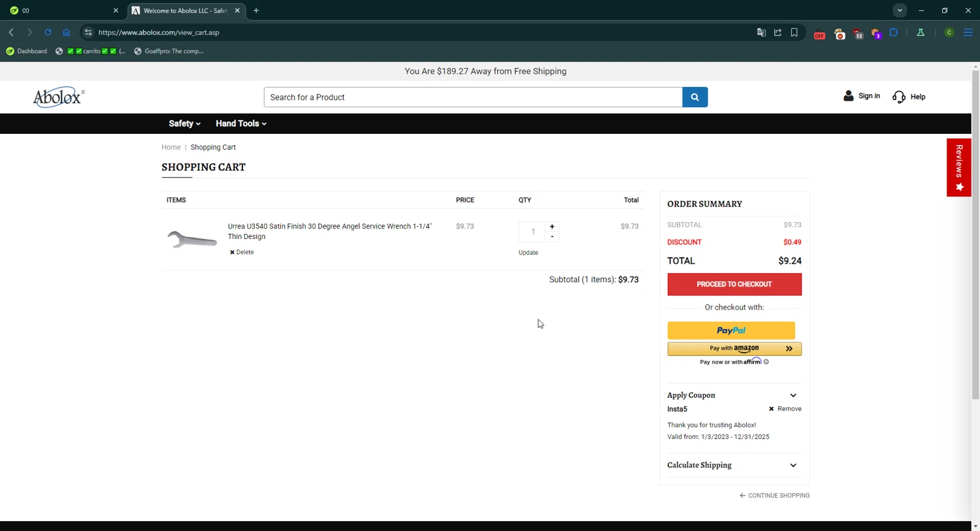The image size is (980, 531).
Task: Open the extension showing the OFF badge
Action: tap(819, 33)
